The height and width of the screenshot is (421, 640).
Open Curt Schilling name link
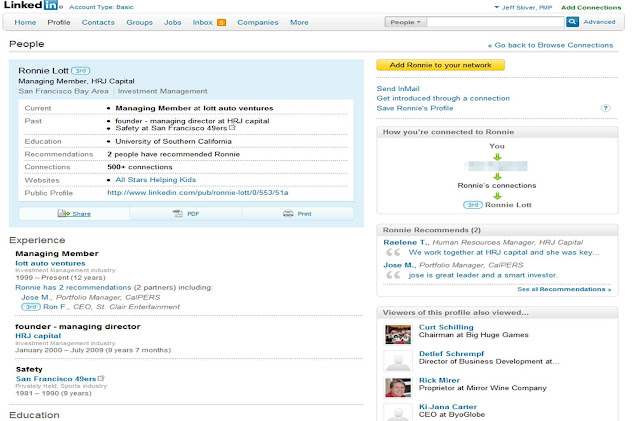click(x=446, y=327)
